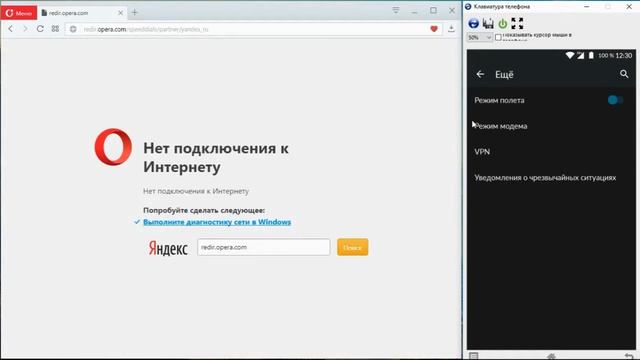Maximize the Opera window

click(x=433, y=11)
